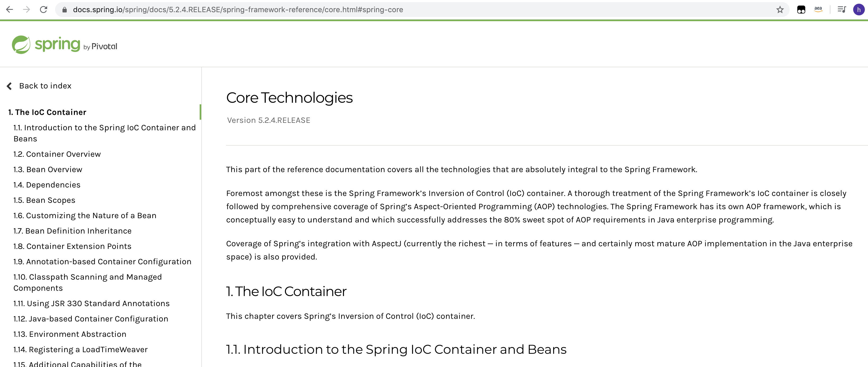This screenshot has height=367, width=868.
Task: Open the purple profile avatar
Action: click(x=858, y=10)
